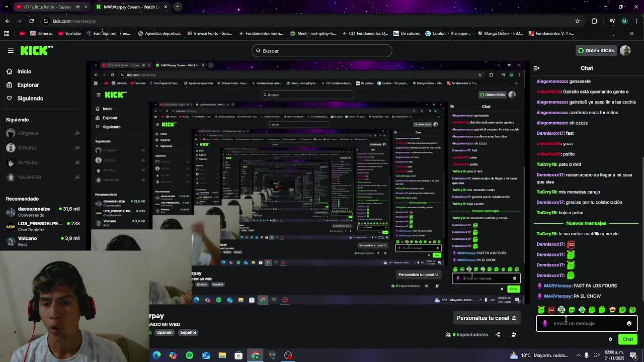Open Microsoft Edge from the taskbar

pos(156,355)
